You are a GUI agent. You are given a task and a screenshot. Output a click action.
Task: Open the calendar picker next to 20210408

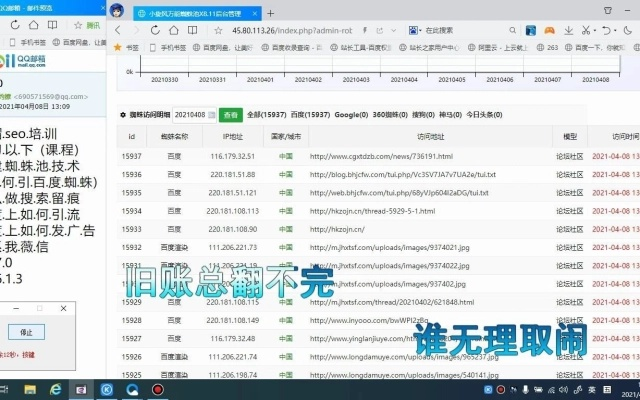[x=211, y=115]
